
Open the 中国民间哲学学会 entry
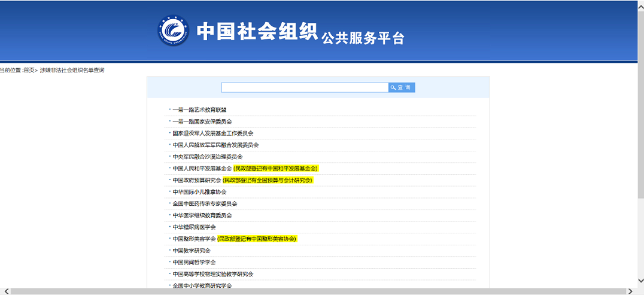[194, 262]
